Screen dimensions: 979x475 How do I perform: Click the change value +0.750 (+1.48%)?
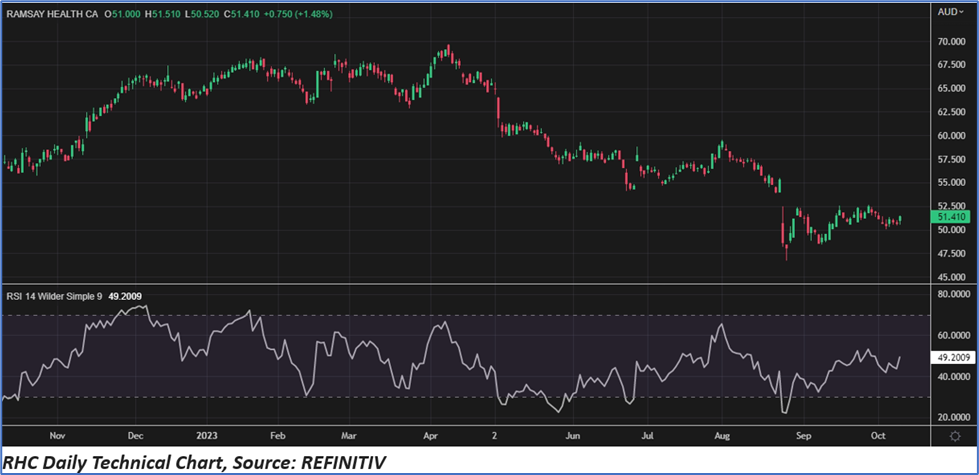300,13
